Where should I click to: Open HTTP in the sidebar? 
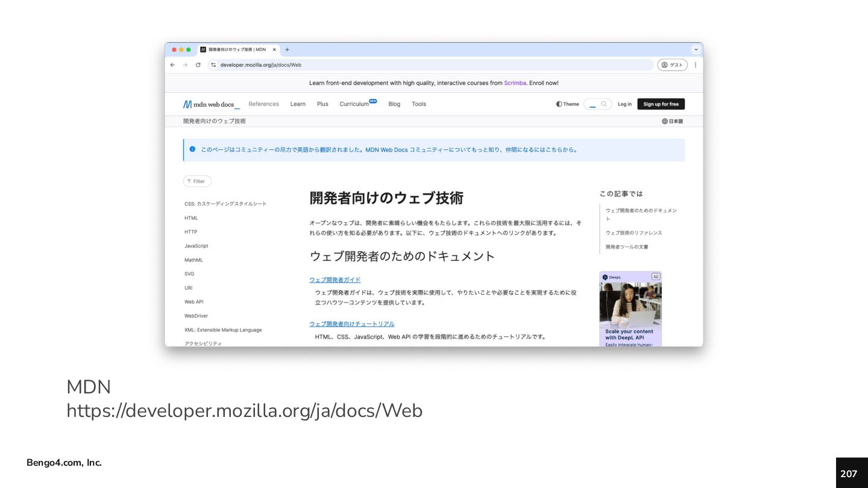(190, 232)
